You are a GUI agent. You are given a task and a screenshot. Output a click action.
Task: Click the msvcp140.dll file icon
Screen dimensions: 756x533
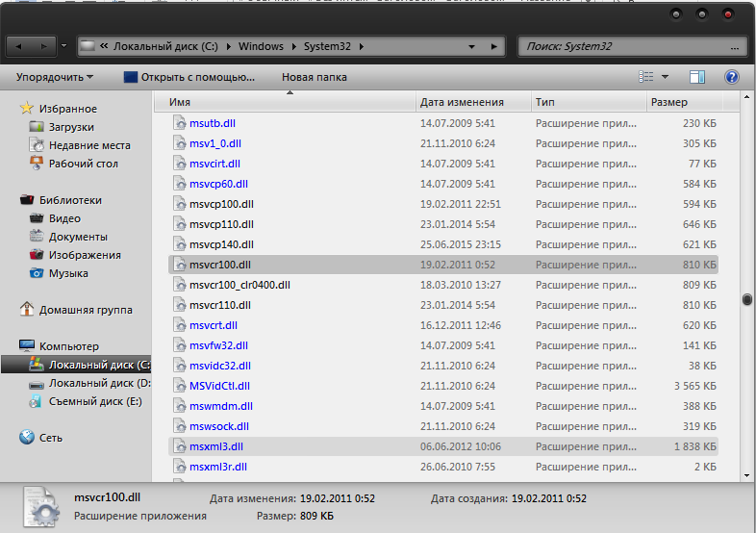179,244
